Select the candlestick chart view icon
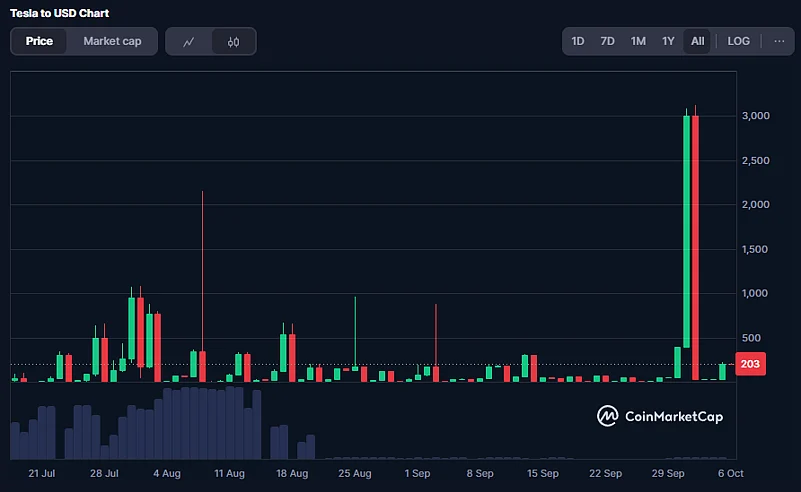Screen dimensions: 801x492 point(233,41)
